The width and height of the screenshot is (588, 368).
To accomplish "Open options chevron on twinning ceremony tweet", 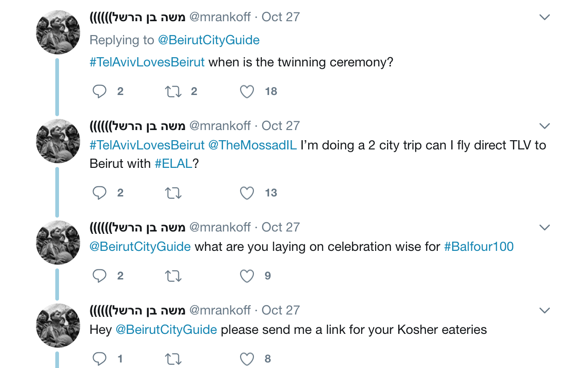I will [545, 18].
